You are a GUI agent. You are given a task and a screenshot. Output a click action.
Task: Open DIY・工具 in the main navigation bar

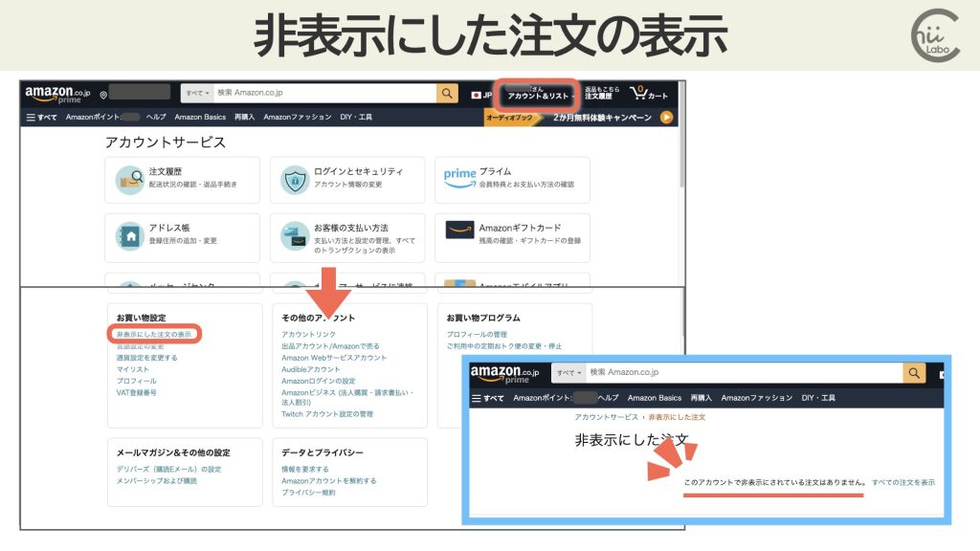[356, 117]
